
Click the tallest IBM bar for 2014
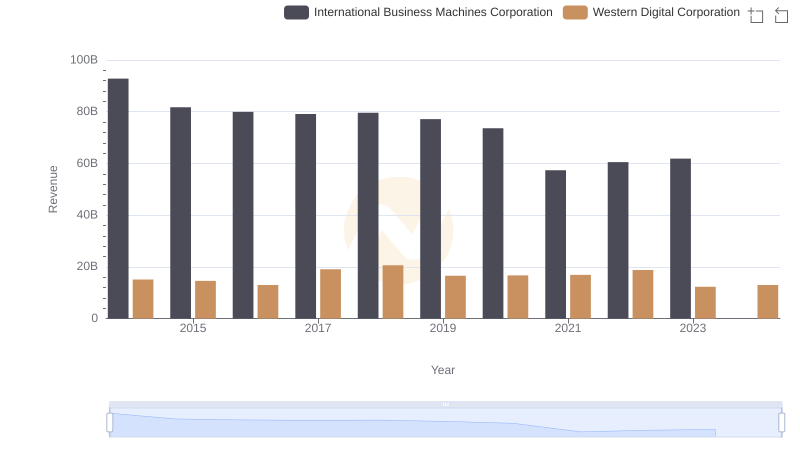point(118,198)
